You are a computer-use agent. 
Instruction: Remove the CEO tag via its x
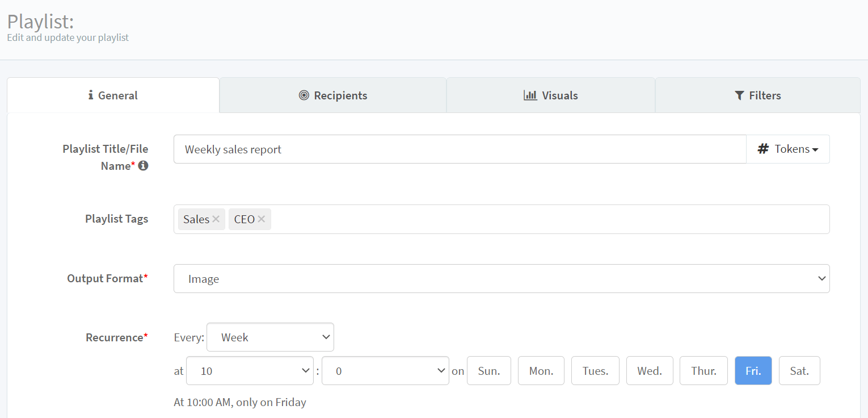point(261,219)
